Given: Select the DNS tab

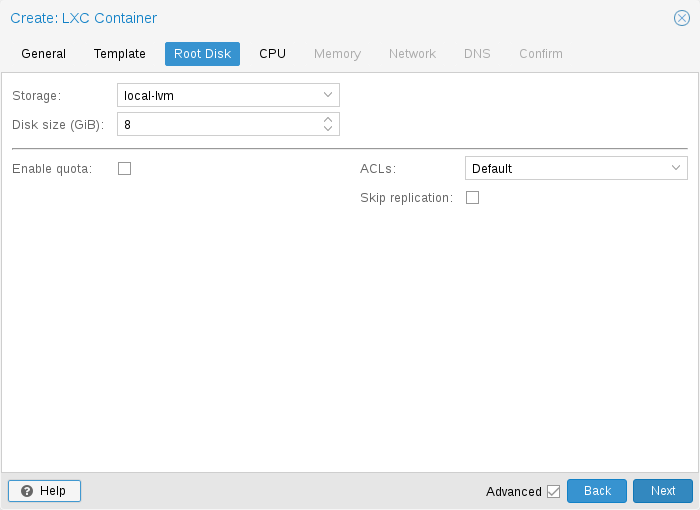Looking at the screenshot, I should click(x=477, y=54).
